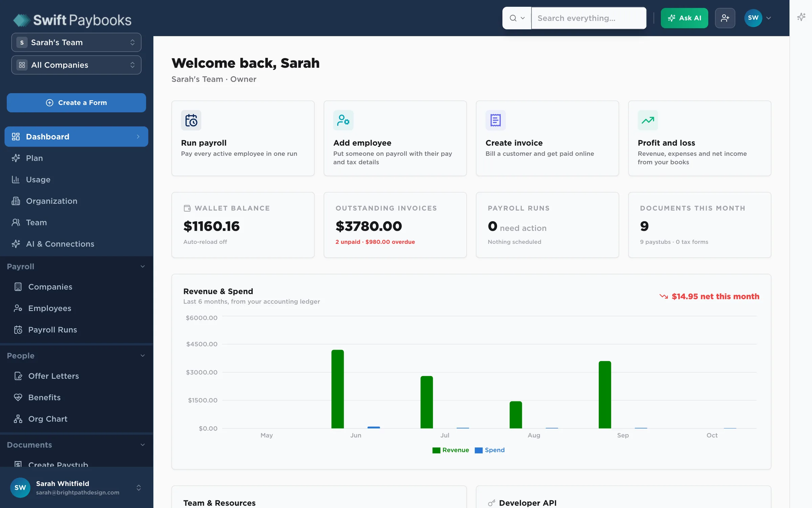Viewport: 812px width, 508px height.
Task: Click the Create a Form button
Action: point(76,103)
